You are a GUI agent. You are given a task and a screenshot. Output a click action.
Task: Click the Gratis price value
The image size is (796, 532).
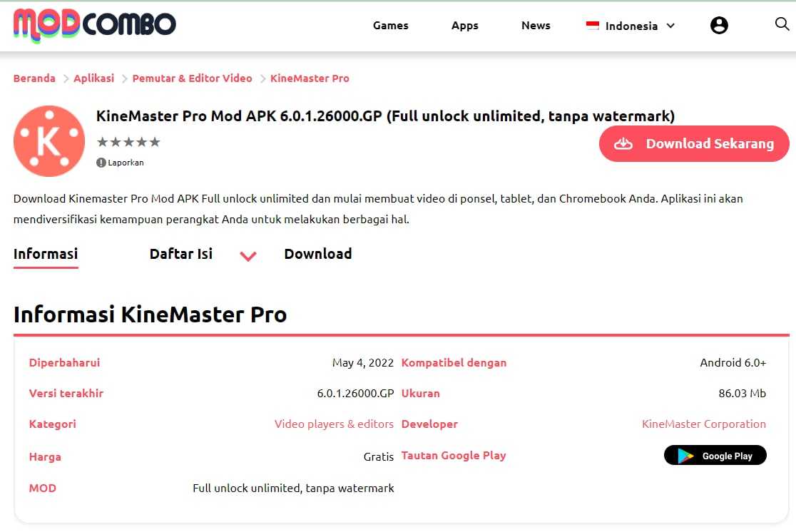click(x=379, y=456)
